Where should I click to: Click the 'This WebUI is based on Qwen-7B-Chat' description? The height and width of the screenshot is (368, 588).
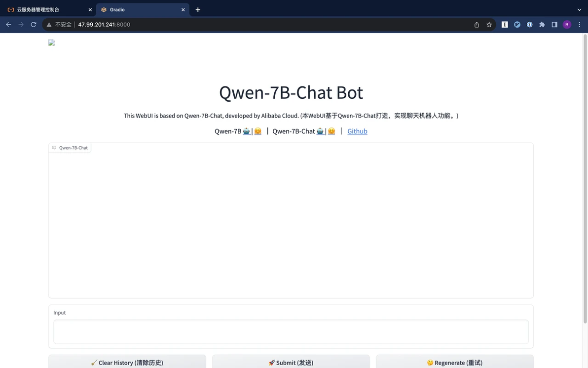pos(291,116)
